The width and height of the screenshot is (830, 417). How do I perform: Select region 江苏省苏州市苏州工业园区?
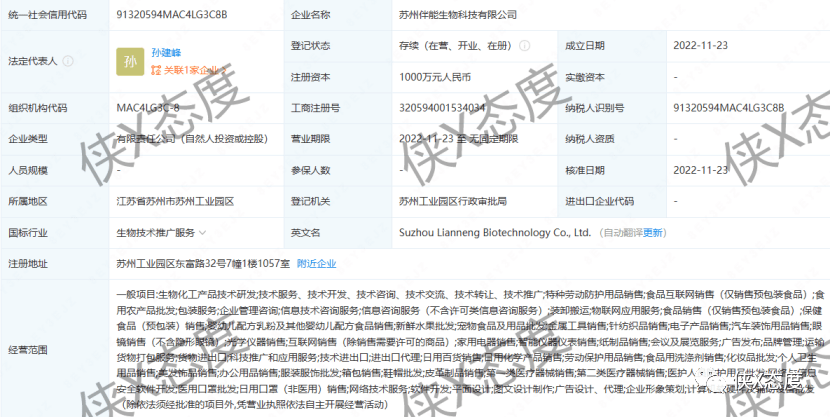pyautogui.click(x=175, y=202)
